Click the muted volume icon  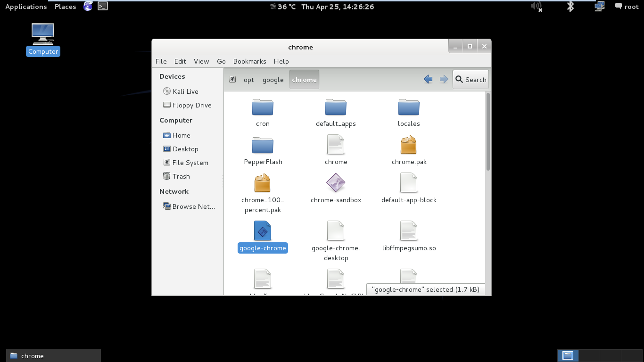tap(536, 6)
